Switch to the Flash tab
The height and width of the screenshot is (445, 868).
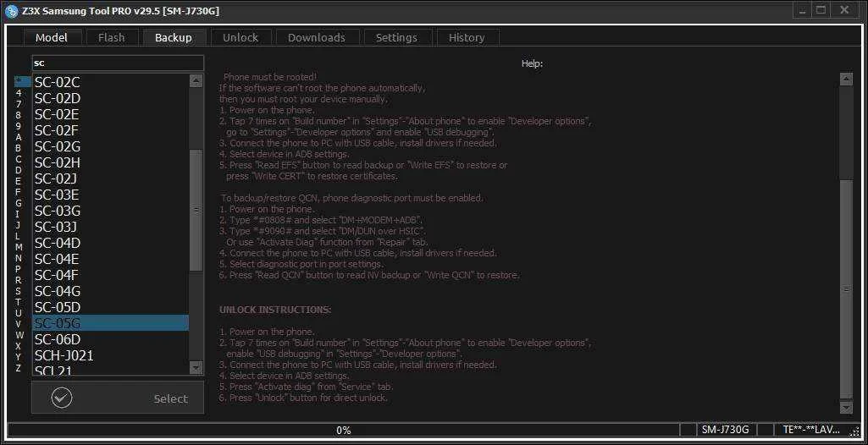pos(111,37)
